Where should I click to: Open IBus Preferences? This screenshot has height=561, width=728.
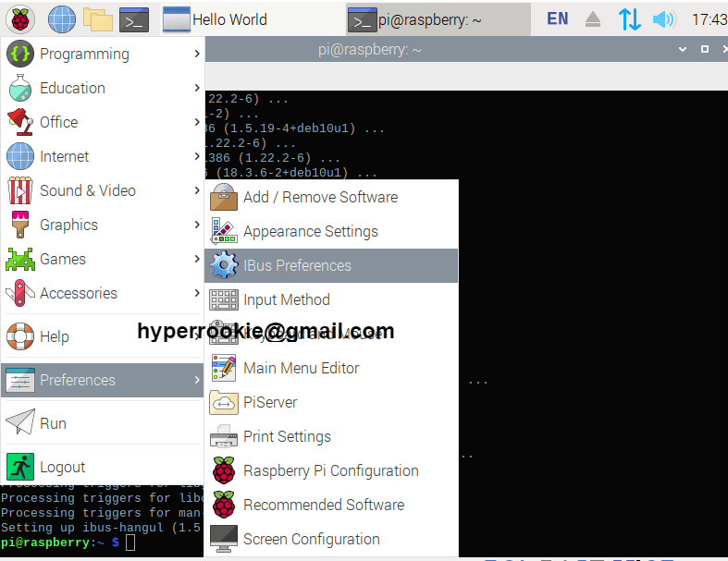click(x=331, y=265)
